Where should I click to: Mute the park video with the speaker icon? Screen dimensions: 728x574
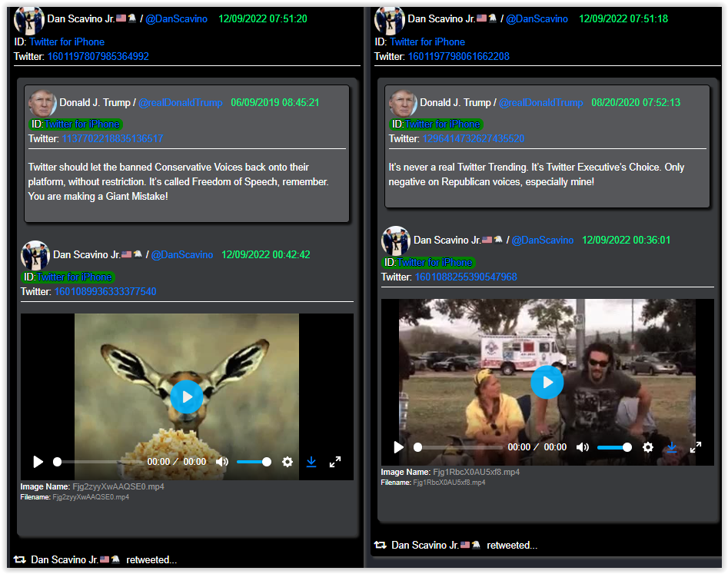(582, 447)
